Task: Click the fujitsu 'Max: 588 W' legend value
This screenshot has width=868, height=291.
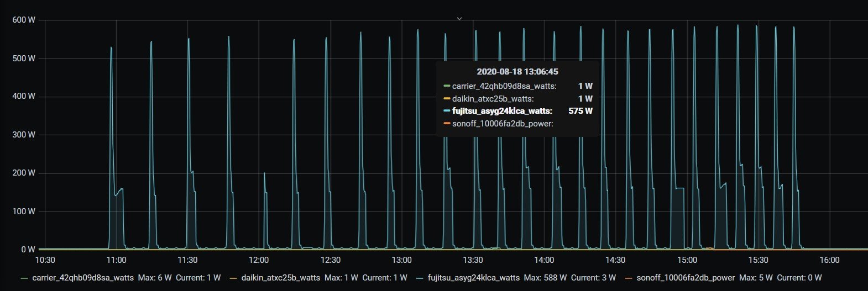Action: tap(545, 278)
